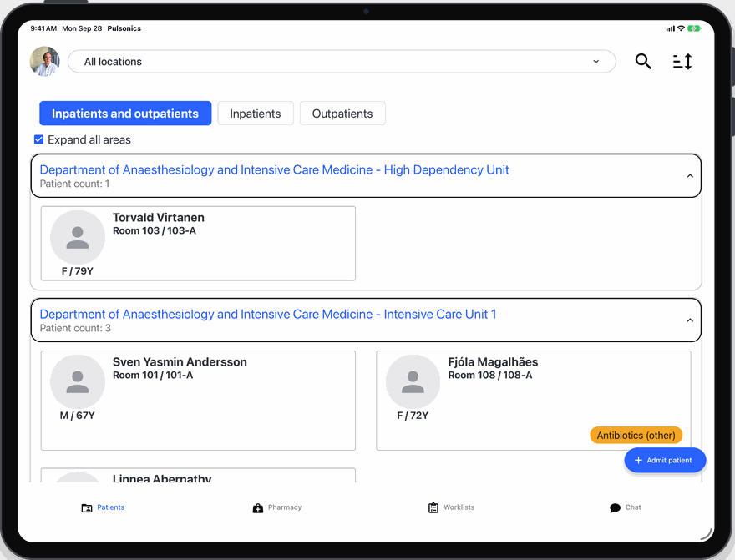This screenshot has height=560, width=735.
Task: Open the Patients tab label
Action: coord(110,507)
